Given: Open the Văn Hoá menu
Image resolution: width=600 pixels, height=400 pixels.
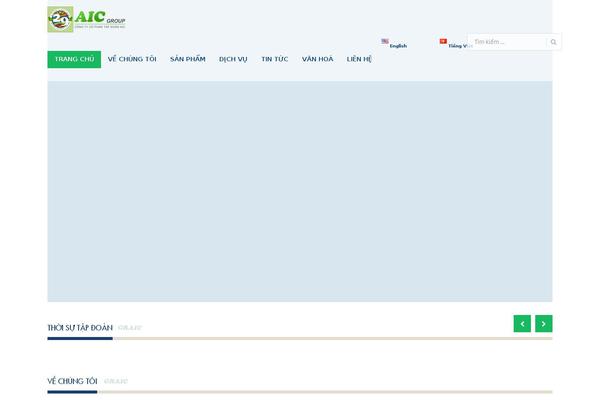Looking at the screenshot, I should click(317, 59).
